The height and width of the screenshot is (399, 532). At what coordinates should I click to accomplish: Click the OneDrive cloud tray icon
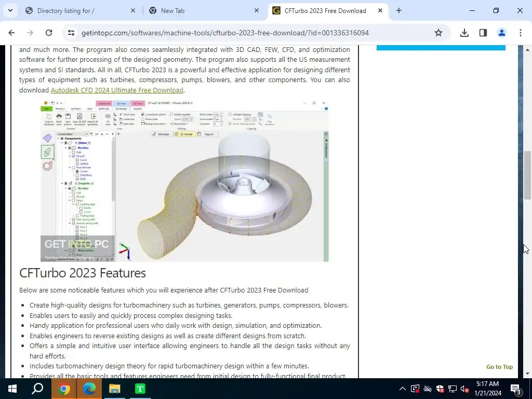[428, 389]
